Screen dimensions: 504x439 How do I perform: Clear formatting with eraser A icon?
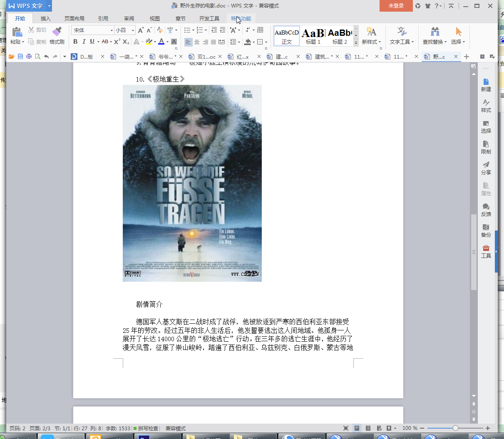pyautogui.click(x=160, y=30)
